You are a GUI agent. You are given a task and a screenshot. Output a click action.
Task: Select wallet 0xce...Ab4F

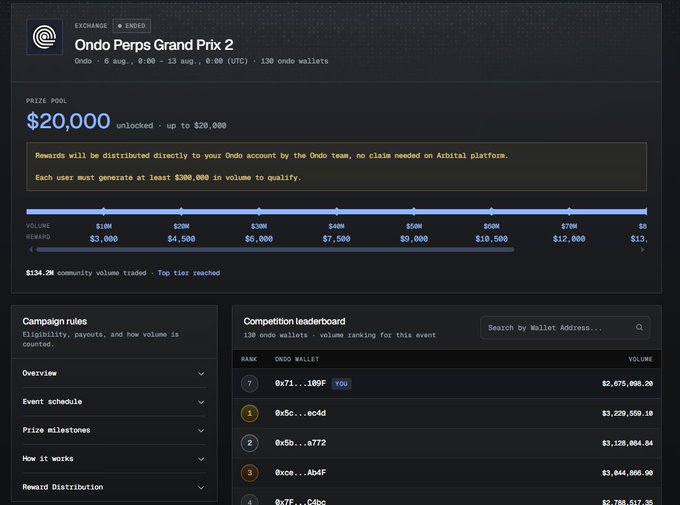tap(300, 472)
